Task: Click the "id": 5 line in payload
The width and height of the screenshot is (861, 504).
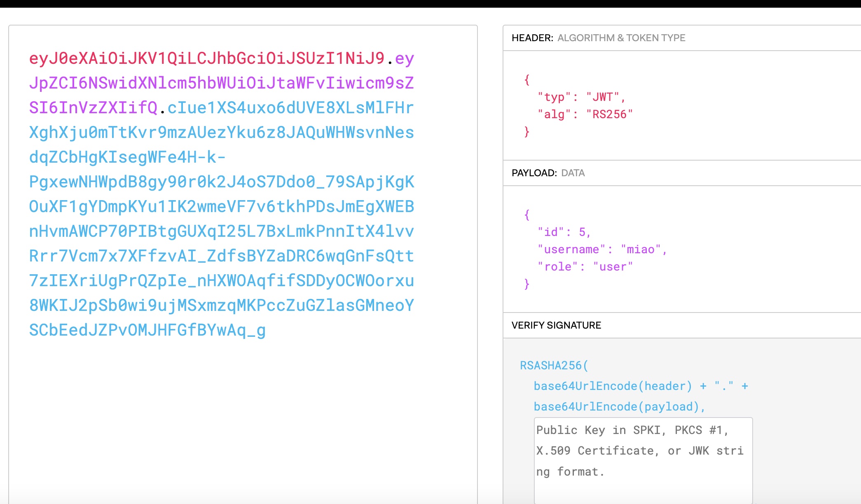Action: coord(564,232)
